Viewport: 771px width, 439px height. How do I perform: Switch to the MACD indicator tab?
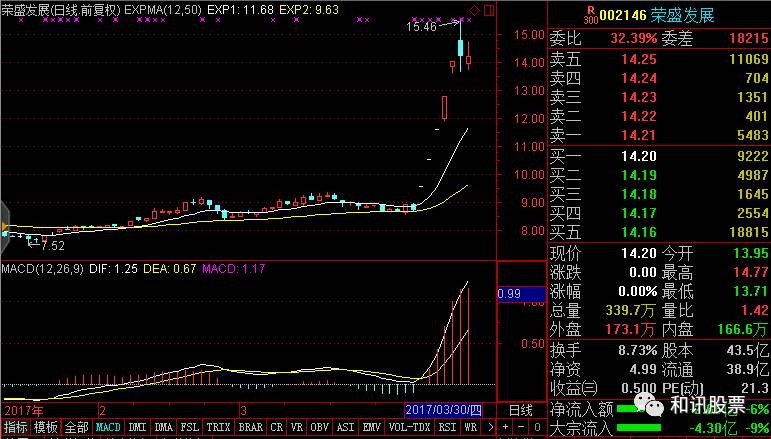pos(108,427)
